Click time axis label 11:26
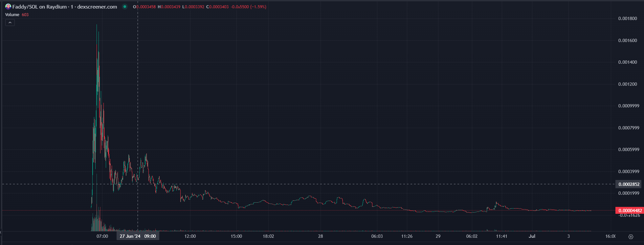 click(x=407, y=236)
